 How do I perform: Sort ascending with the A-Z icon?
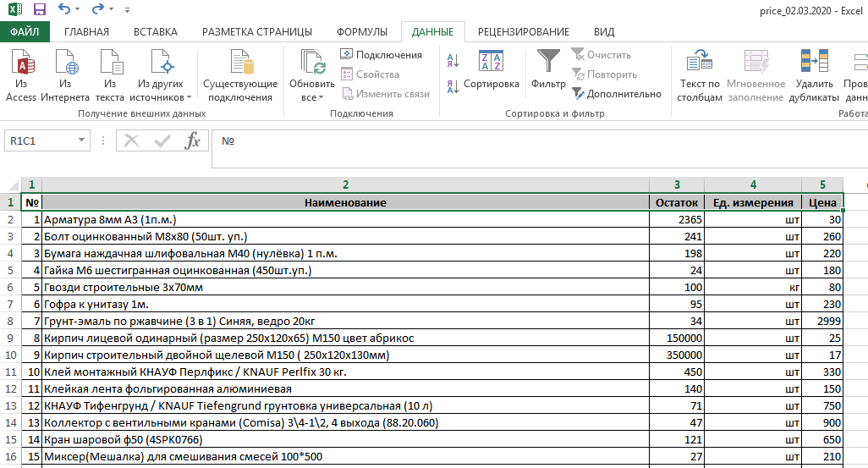point(452,61)
